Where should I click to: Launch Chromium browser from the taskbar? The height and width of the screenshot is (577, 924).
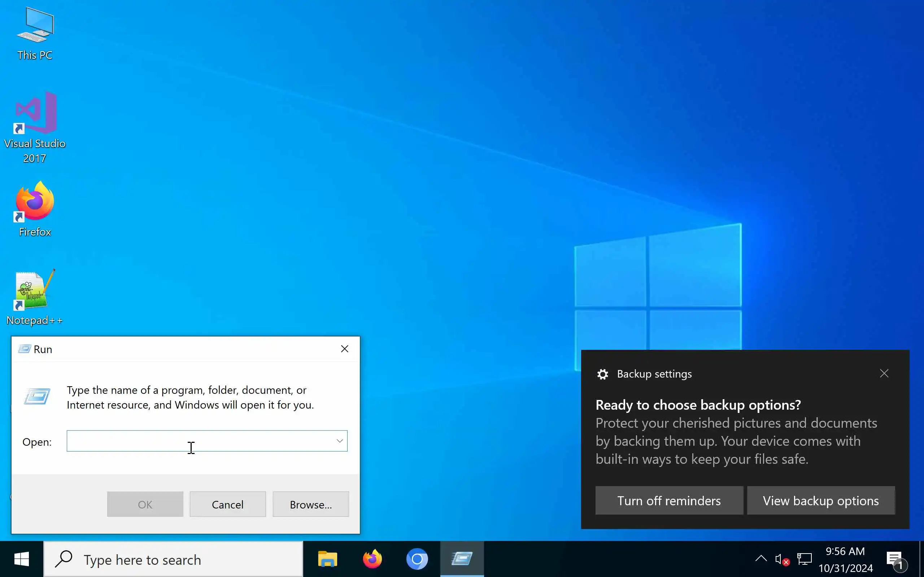[417, 559]
